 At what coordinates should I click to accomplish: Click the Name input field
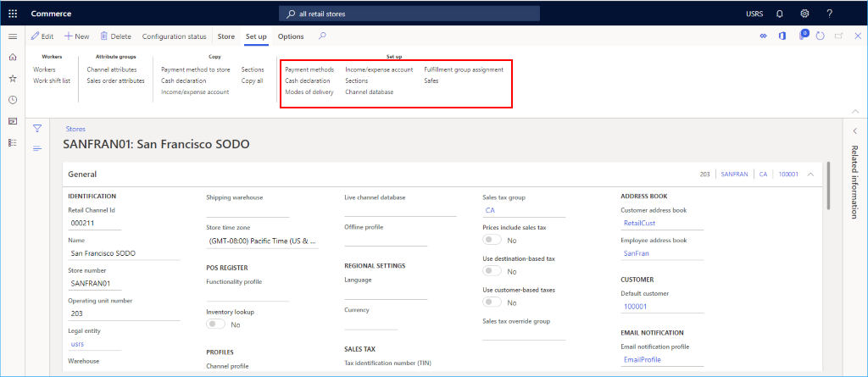tap(123, 252)
